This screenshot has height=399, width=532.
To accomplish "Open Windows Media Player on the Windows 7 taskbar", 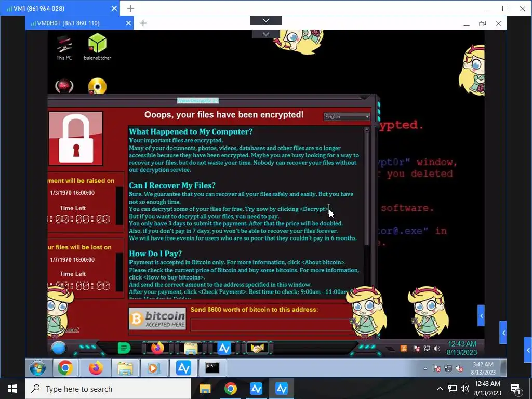I will tap(153, 368).
